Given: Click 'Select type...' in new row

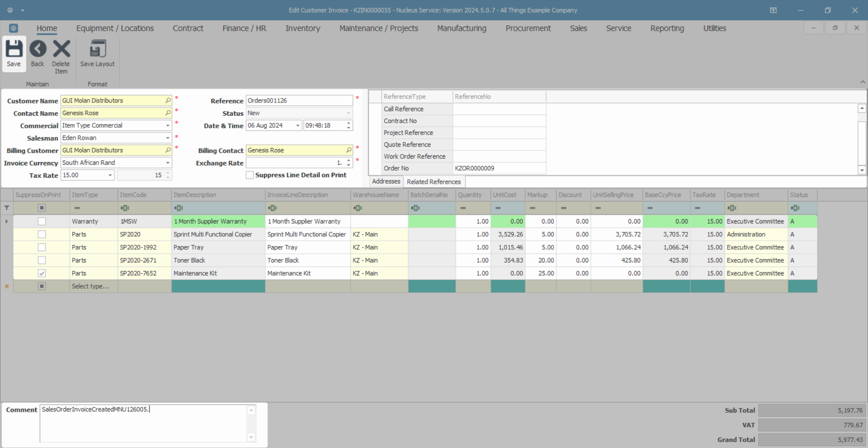Looking at the screenshot, I should [x=90, y=286].
